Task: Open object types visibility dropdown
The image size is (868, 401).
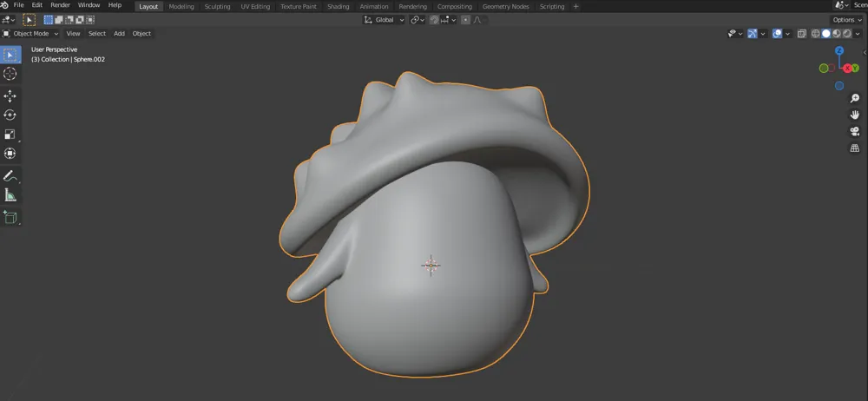Action: coord(735,34)
